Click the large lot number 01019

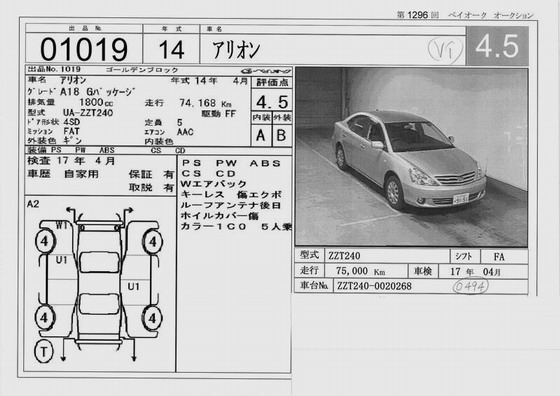(84, 49)
